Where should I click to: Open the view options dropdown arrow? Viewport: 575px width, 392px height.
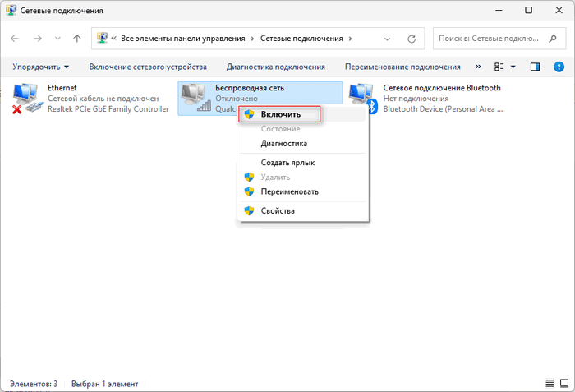[513, 67]
